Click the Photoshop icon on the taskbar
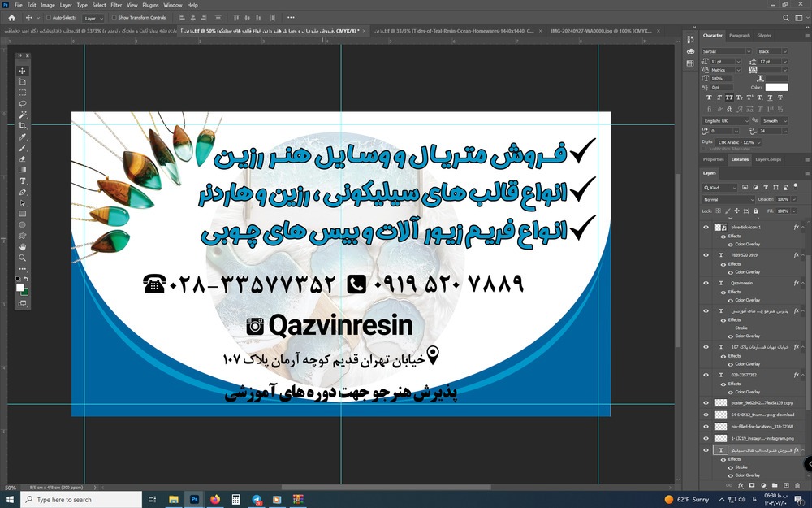 (x=195, y=499)
